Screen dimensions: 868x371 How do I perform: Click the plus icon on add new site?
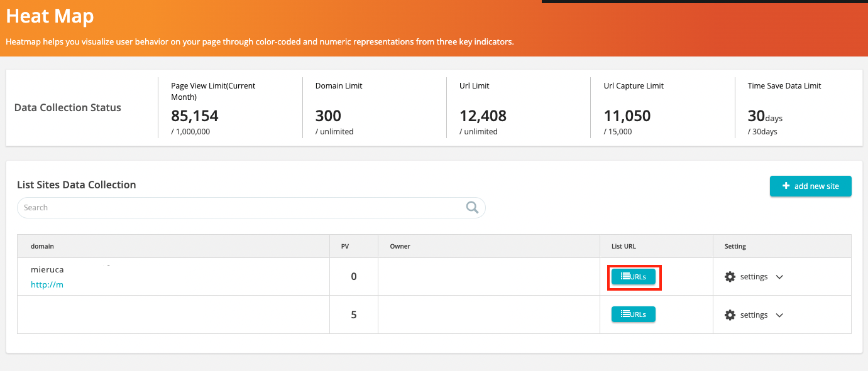786,186
